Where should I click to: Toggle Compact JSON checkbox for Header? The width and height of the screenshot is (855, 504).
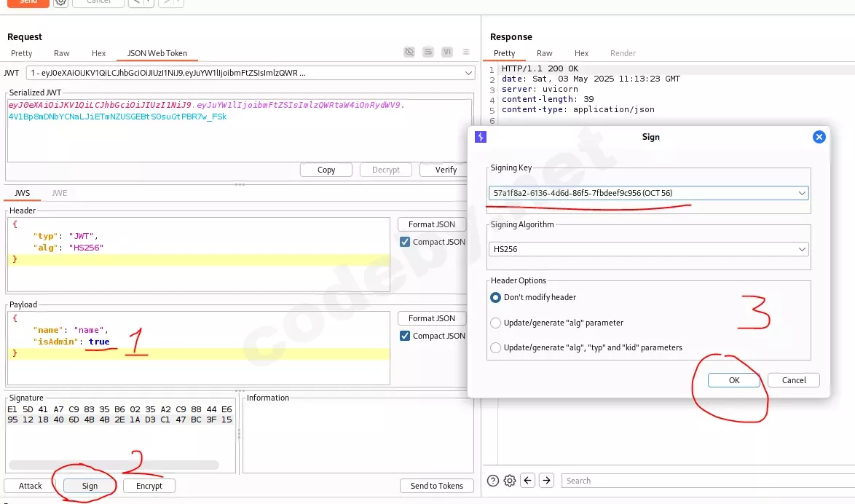405,242
